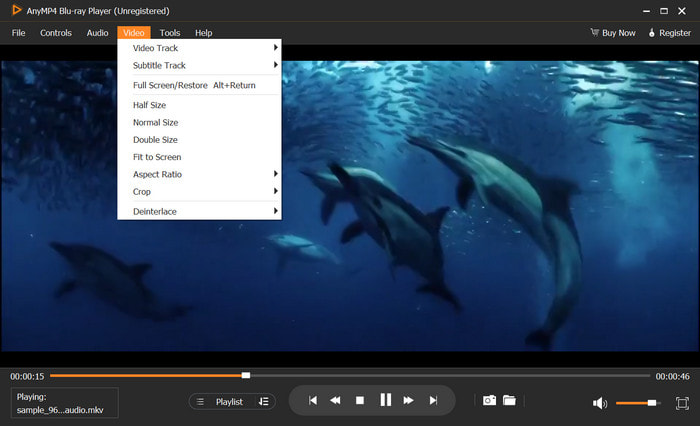
Task: Choose Half Size option
Action: click(199, 105)
